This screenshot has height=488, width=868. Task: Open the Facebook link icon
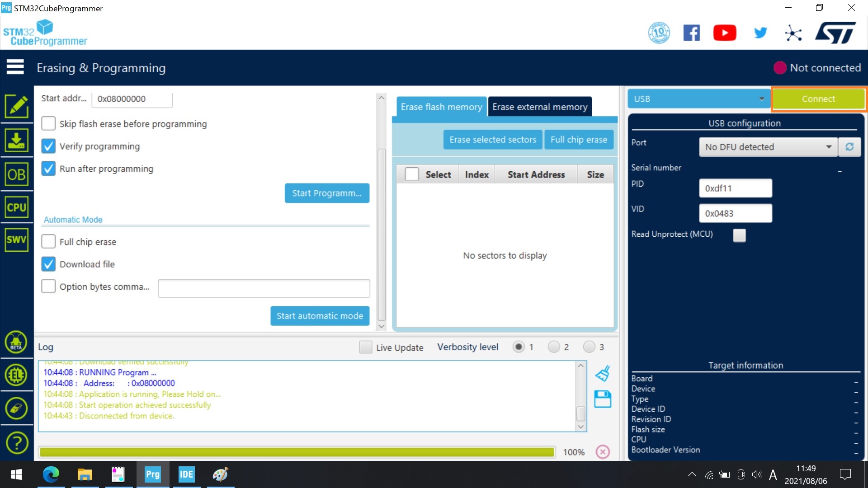click(x=692, y=33)
